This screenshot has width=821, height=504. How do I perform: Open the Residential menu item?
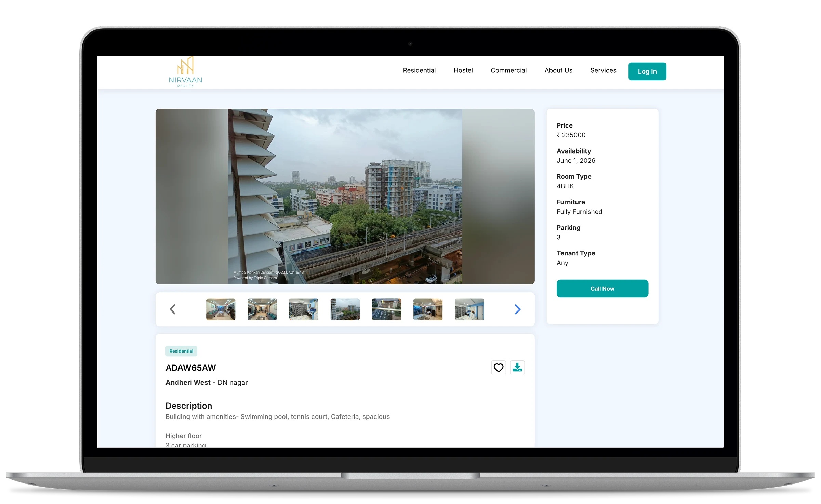coord(419,70)
